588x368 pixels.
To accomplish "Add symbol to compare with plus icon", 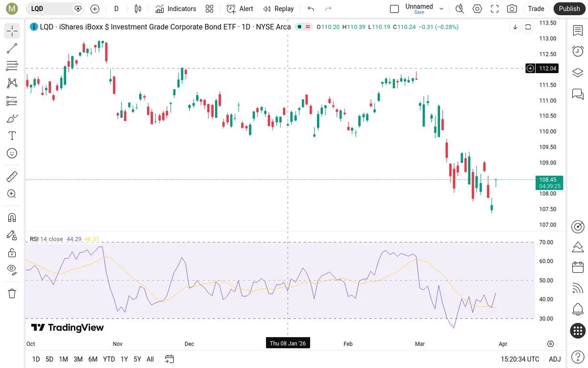I will tap(95, 9).
